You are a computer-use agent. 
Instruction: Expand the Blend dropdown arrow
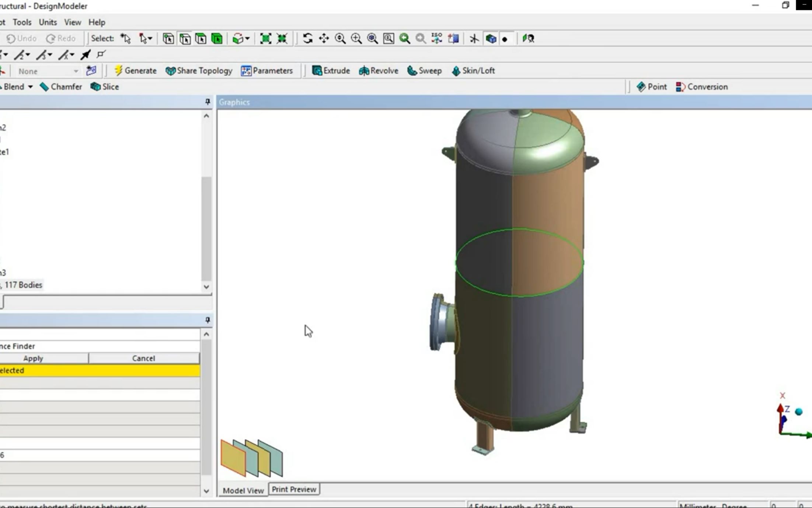[30, 87]
